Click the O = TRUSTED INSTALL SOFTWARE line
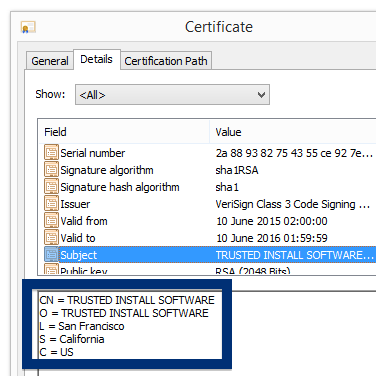 124,313
